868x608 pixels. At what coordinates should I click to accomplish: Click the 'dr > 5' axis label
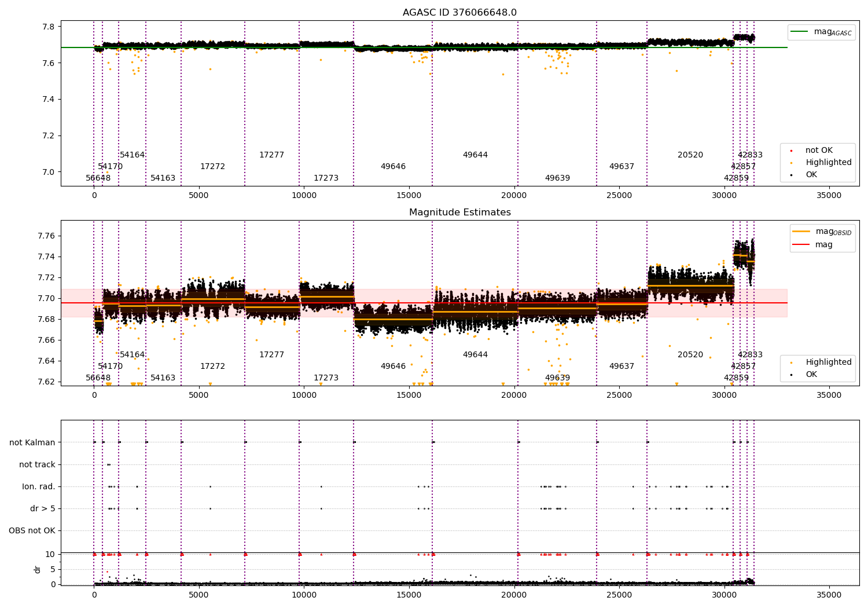point(43,508)
